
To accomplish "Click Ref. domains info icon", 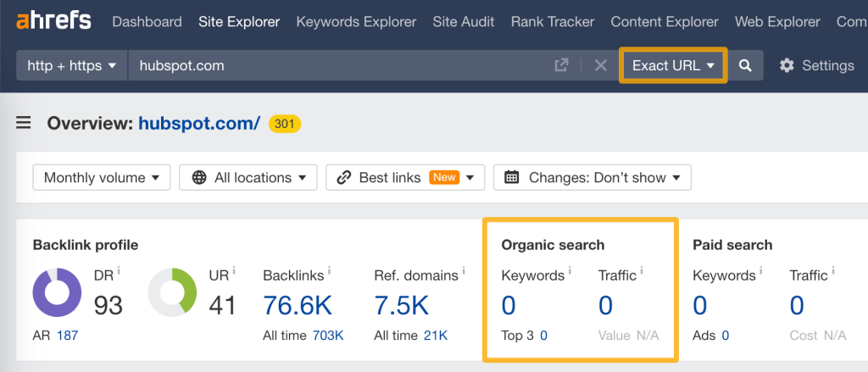I will tap(464, 270).
